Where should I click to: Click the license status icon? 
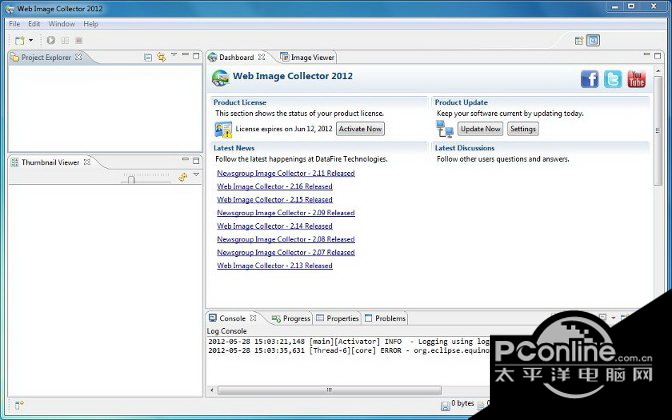pyautogui.click(x=223, y=129)
